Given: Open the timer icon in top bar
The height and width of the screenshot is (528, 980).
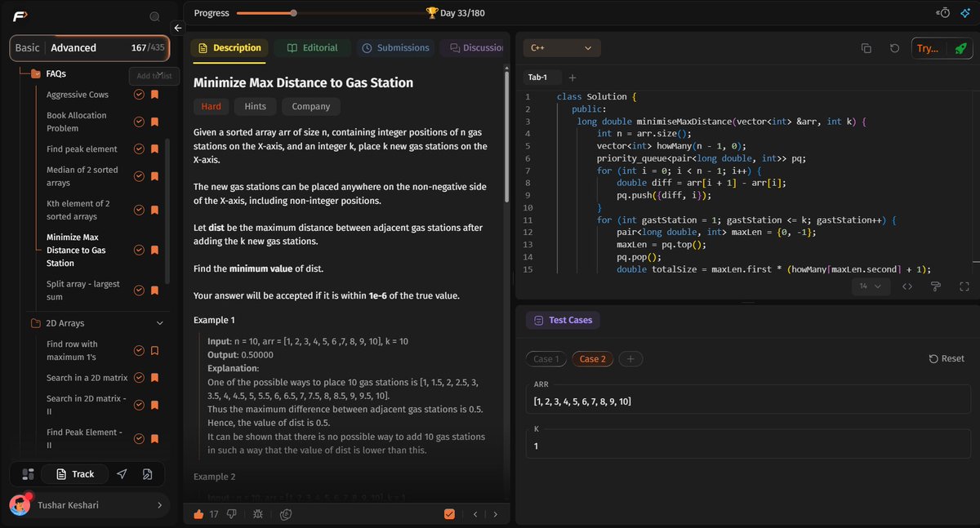Looking at the screenshot, I should coord(944,13).
